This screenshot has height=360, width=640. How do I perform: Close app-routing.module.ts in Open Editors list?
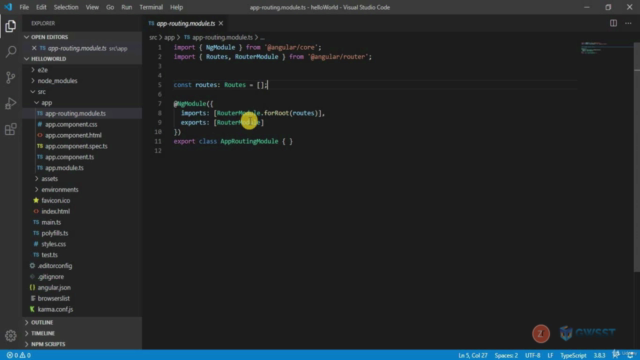point(34,48)
